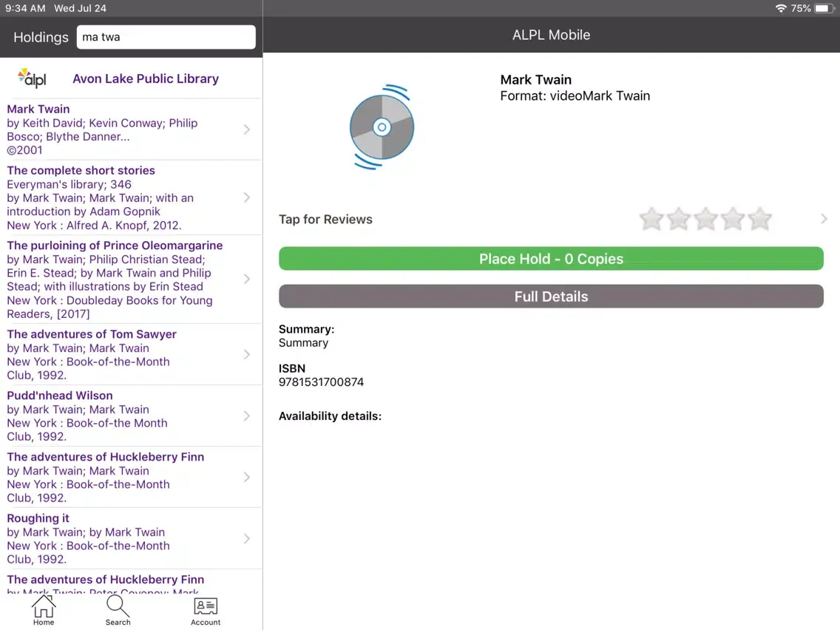The width and height of the screenshot is (840, 630).
Task: Select the Huckleberry Finn 1992 result title
Action: 106,457
